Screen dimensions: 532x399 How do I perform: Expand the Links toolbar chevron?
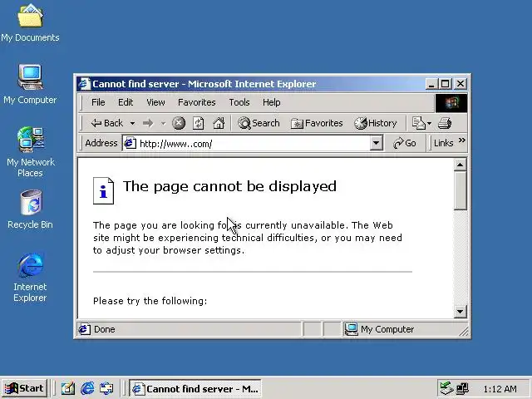point(462,140)
